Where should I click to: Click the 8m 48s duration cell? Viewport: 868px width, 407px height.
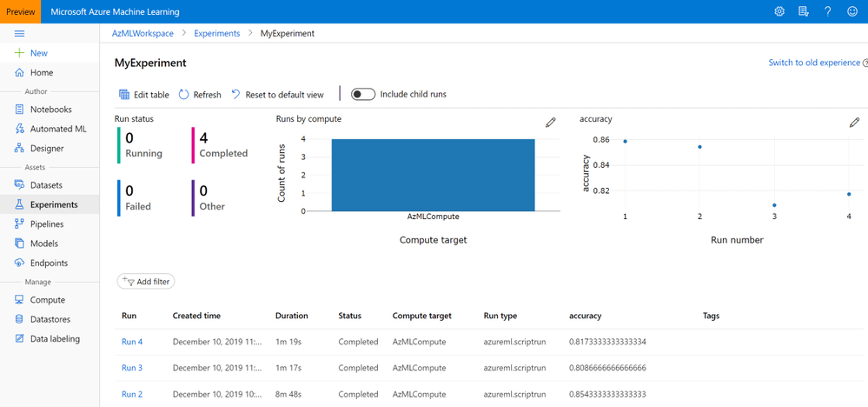click(x=288, y=394)
